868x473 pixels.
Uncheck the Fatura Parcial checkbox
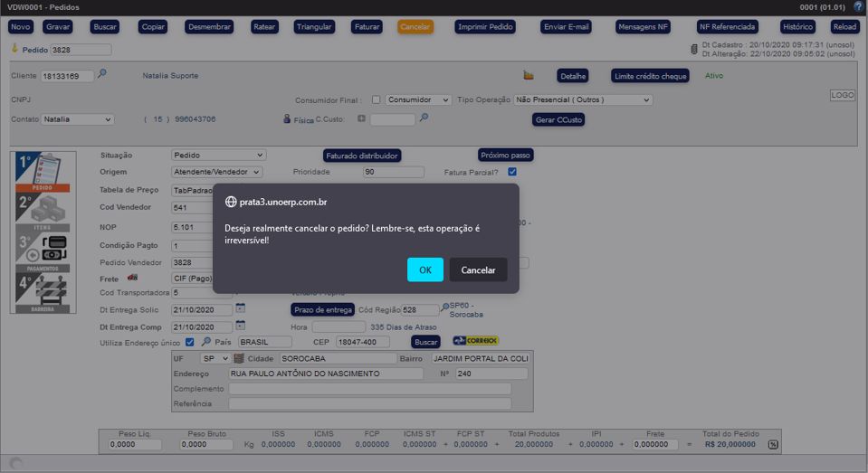[512, 172]
